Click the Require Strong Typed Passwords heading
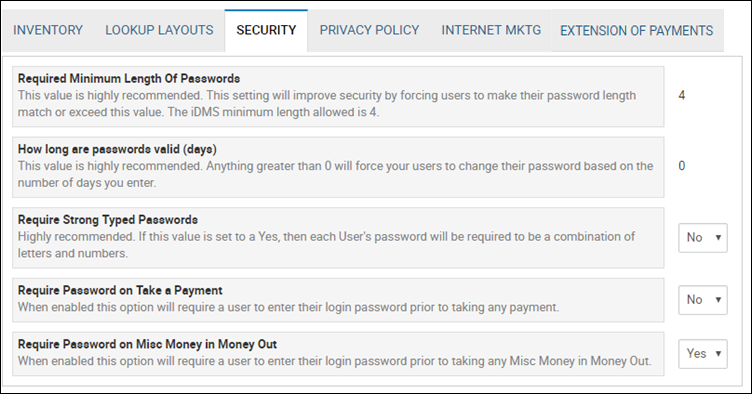The height and width of the screenshot is (394, 752). pyautogui.click(x=108, y=220)
